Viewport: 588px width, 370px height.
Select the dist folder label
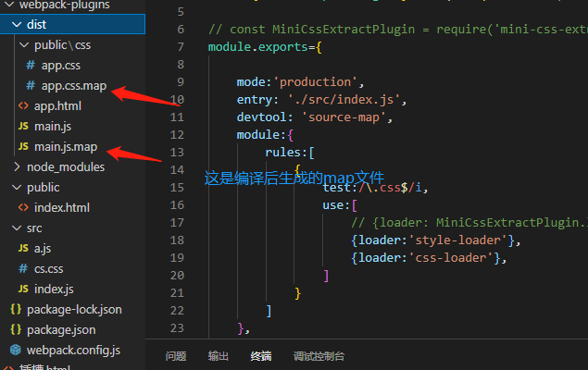(x=36, y=25)
